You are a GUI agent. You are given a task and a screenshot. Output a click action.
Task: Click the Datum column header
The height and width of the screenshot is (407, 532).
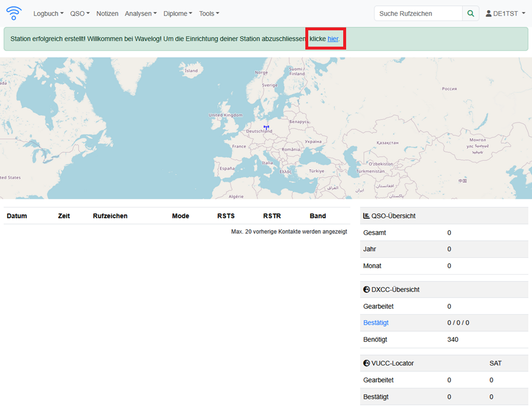[17, 216]
